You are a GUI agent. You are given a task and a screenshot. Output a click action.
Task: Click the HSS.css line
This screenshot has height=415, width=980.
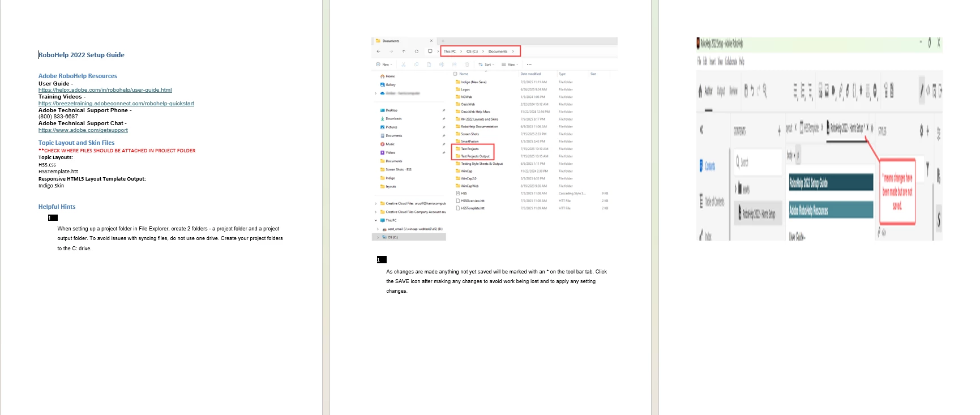(x=47, y=165)
